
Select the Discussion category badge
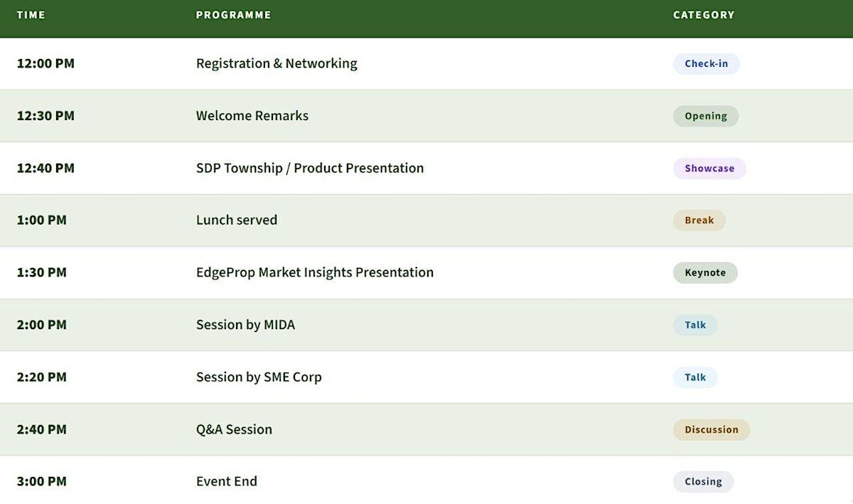click(712, 429)
